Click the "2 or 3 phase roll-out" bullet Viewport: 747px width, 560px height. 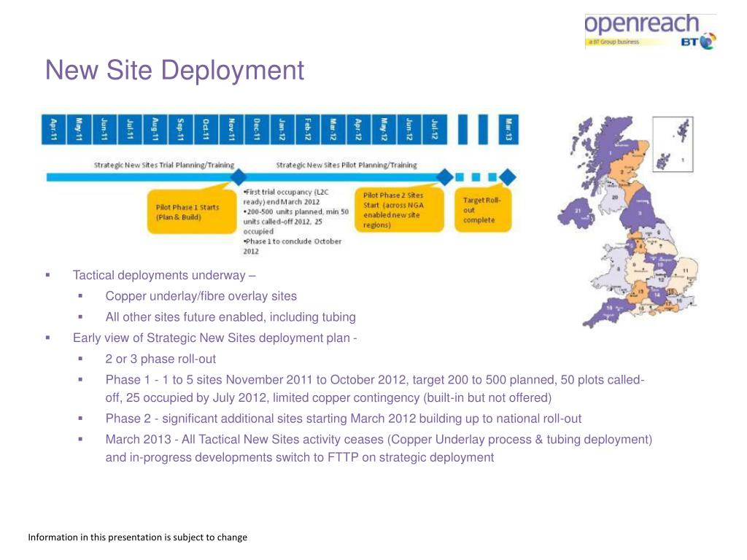(160, 359)
